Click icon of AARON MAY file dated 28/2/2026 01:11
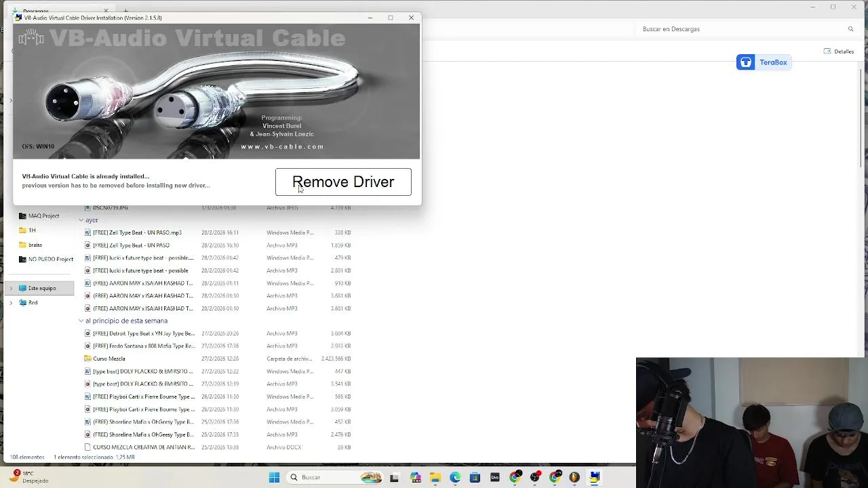Screen dimensions: 868x488 click(87, 283)
